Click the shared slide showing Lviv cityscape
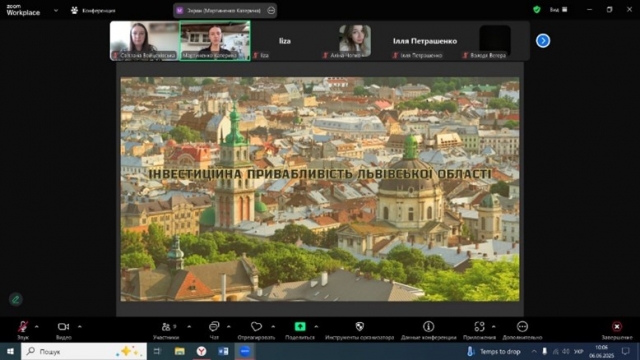 tap(320, 189)
